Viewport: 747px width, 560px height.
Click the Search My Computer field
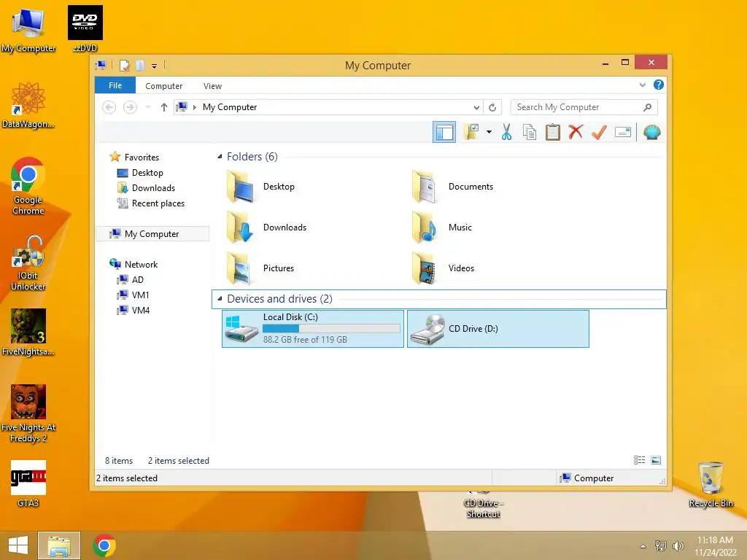pos(584,107)
